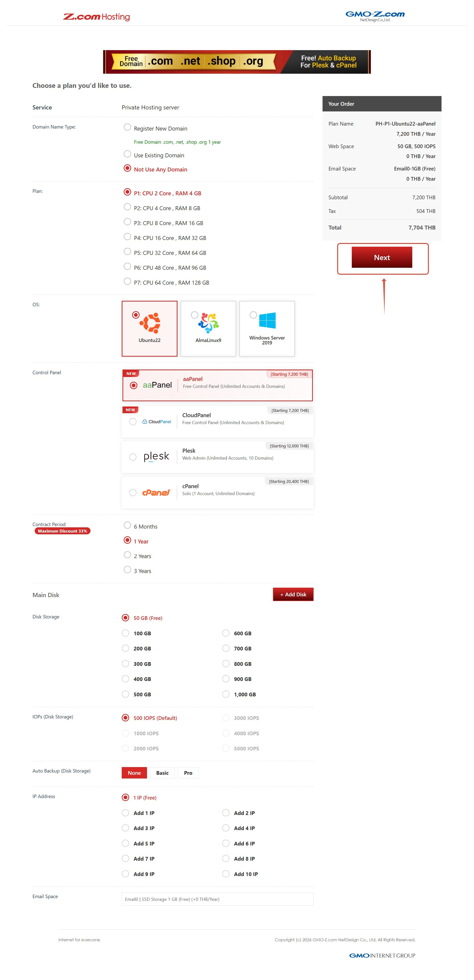Select the aaPanel control panel radio

pyautogui.click(x=133, y=385)
